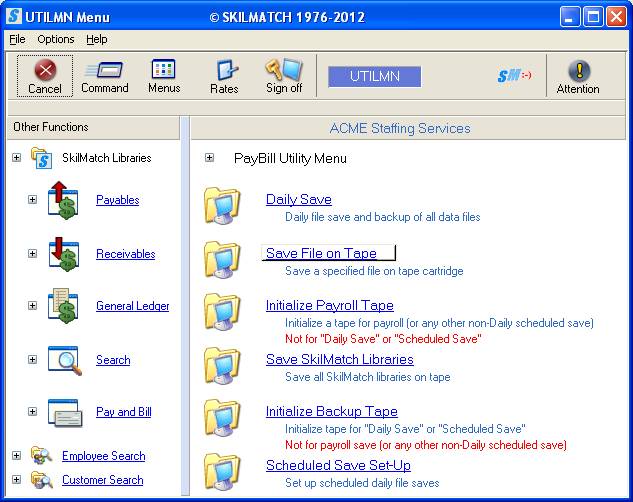Image resolution: width=633 pixels, height=502 pixels.
Task: Click red 'Not for "Daily Save"' warning text
Action: tap(383, 339)
